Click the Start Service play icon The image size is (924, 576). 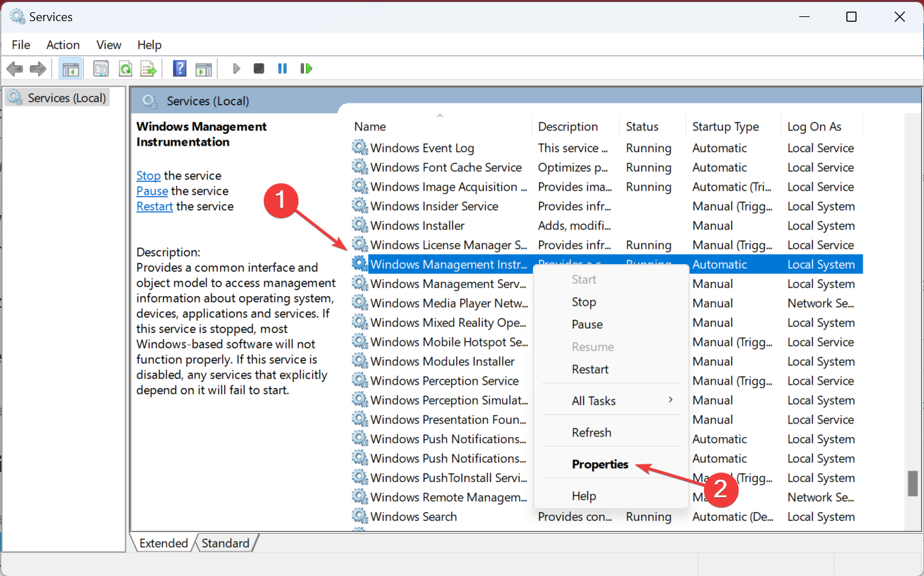pos(236,69)
